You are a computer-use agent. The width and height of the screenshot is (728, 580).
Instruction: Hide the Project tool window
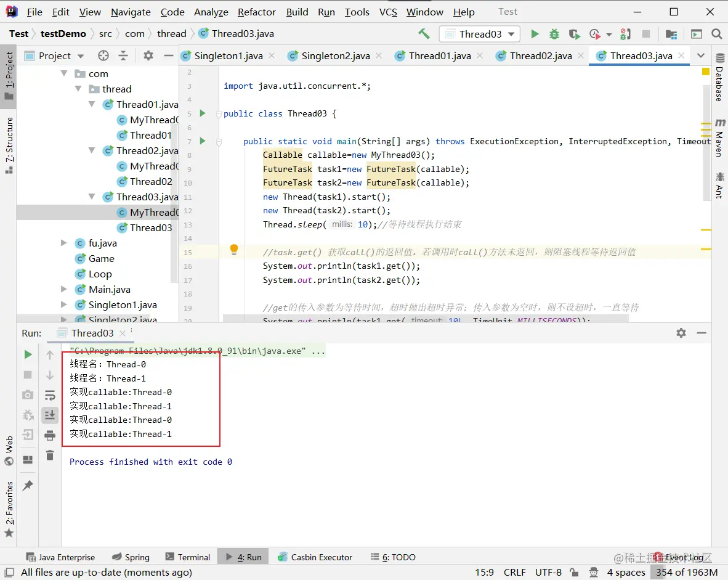coord(169,55)
